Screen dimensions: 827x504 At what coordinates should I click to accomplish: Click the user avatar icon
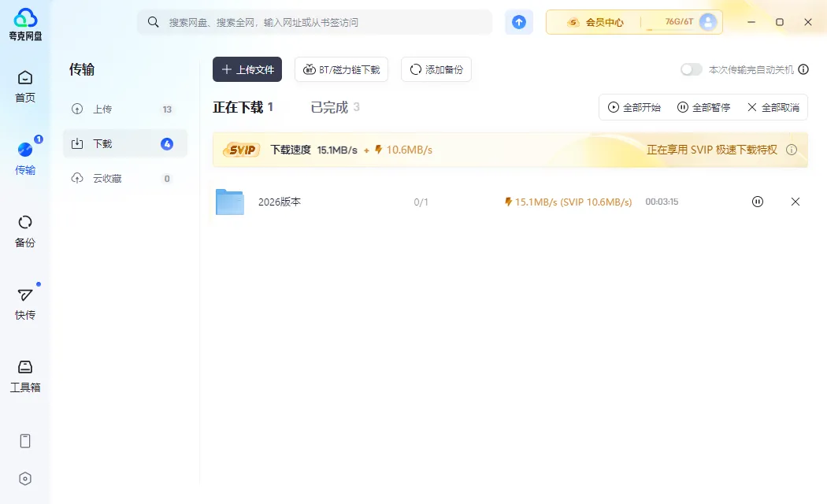708,21
